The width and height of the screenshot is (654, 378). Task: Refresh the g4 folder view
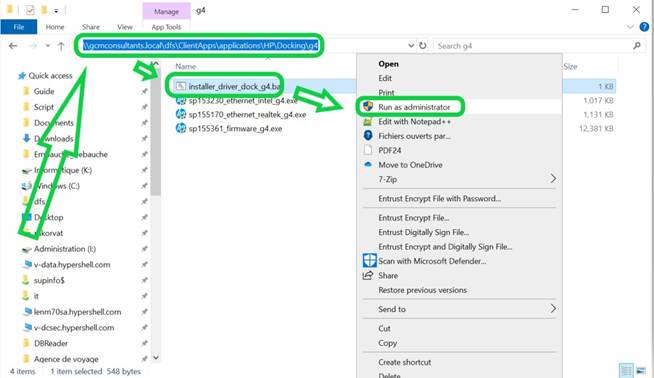423,45
